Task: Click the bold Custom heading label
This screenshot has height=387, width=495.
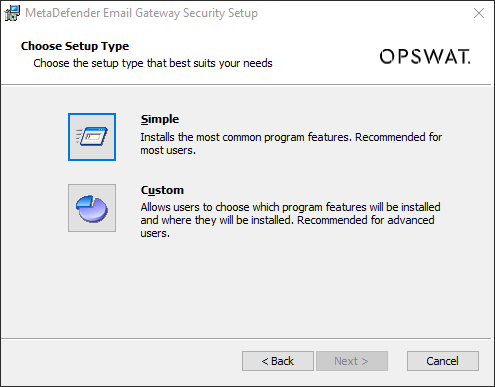Action: click(162, 190)
